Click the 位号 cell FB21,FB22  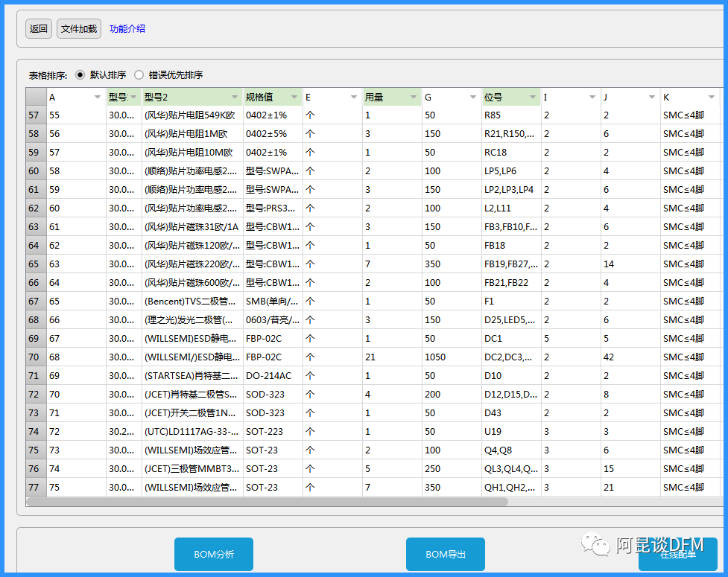coord(511,282)
